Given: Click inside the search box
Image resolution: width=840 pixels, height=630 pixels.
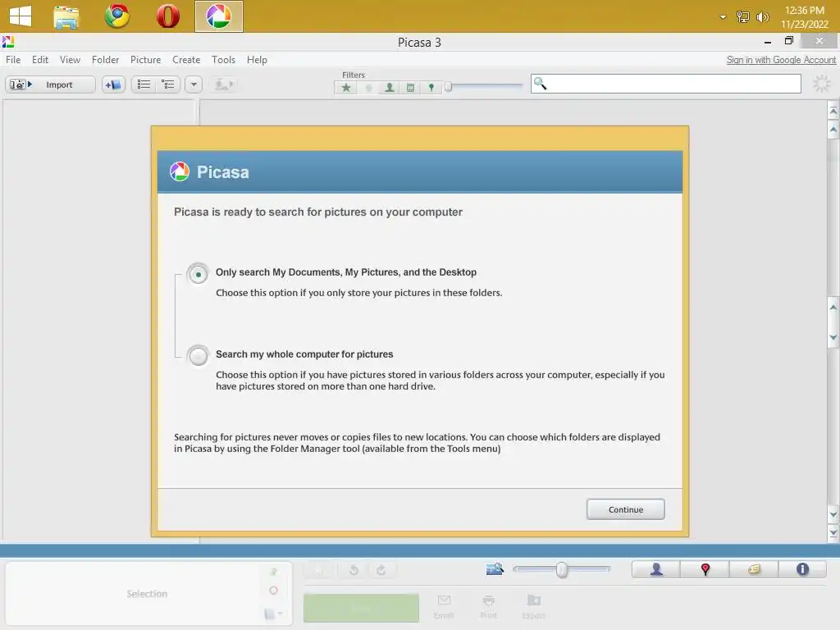Looking at the screenshot, I should coord(666,84).
